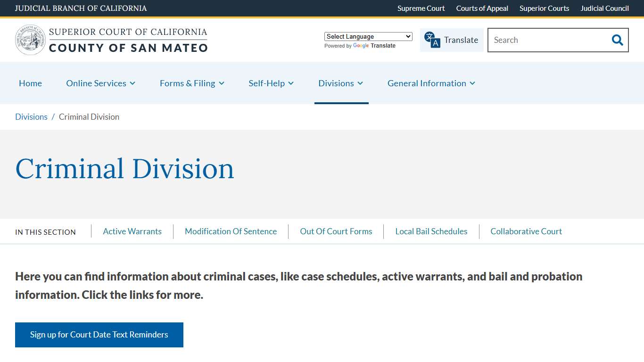This screenshot has width=644, height=362.
Task: Open the Modification Of Sentence section
Action: tap(231, 231)
